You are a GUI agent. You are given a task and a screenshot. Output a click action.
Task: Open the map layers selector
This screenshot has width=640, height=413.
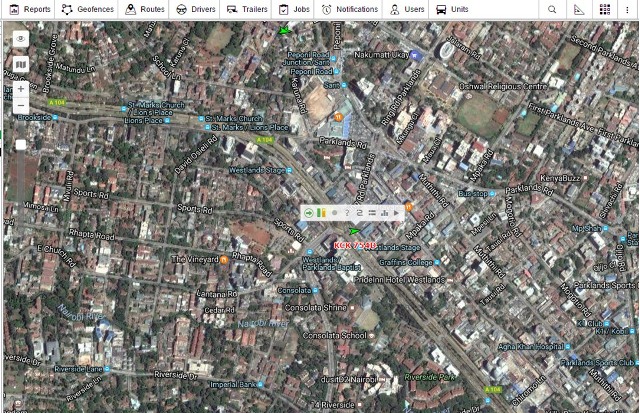click(x=21, y=64)
